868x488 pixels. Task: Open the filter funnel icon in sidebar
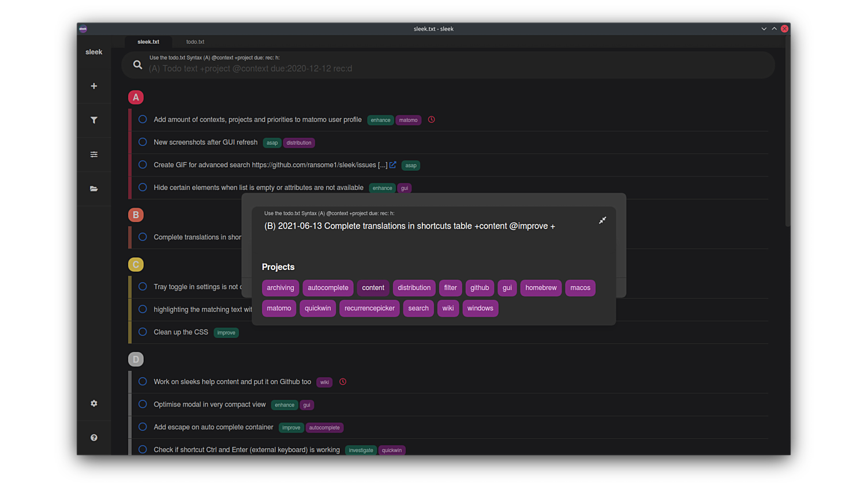[x=93, y=120]
